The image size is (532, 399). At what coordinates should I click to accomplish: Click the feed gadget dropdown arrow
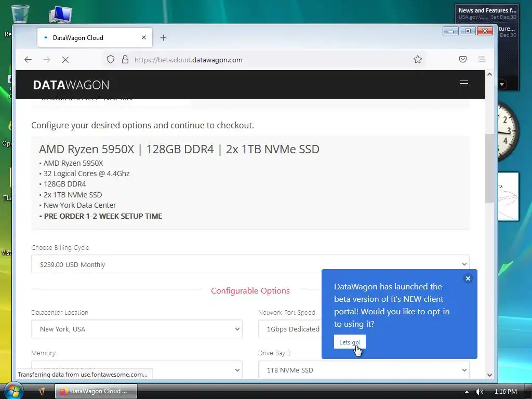[502, 84]
